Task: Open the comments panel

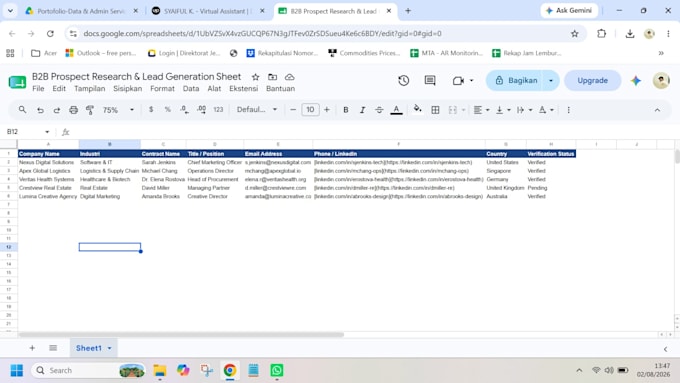Action: 430,80
